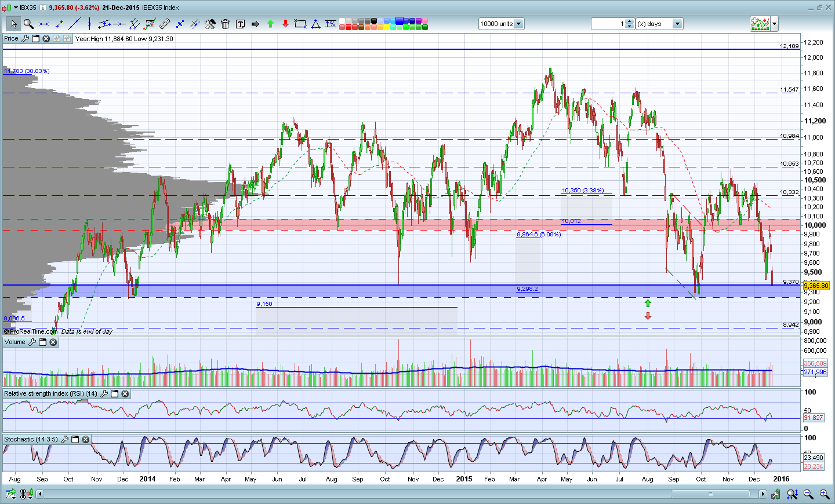This screenshot has width=835, height=504.
Task: Click the Relative strength index (RSI) label
Action: (51, 394)
